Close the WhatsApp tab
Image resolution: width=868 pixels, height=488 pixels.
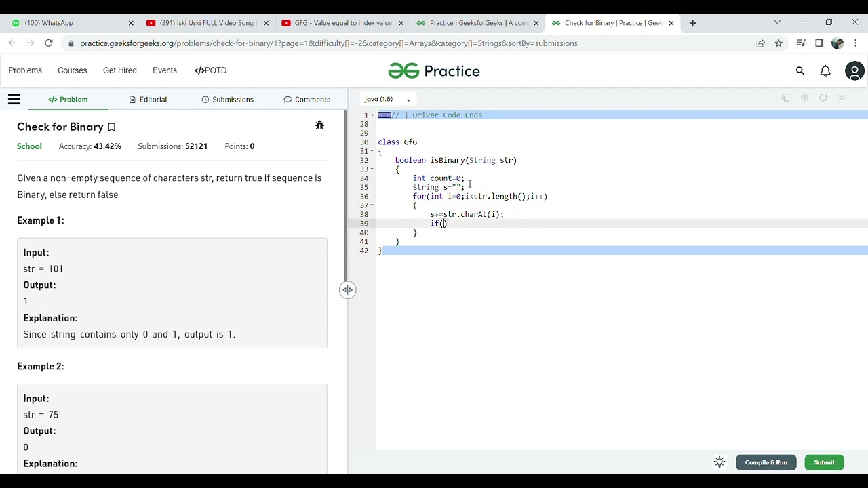[131, 23]
